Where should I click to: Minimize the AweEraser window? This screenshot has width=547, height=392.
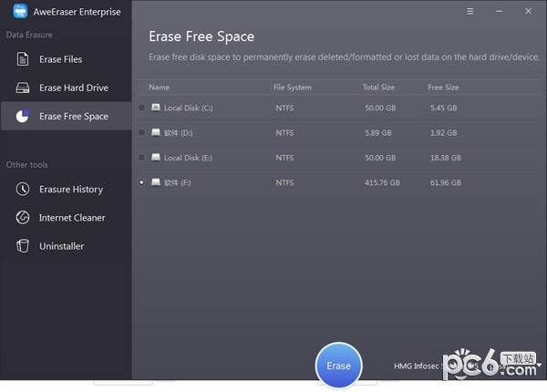(499, 12)
